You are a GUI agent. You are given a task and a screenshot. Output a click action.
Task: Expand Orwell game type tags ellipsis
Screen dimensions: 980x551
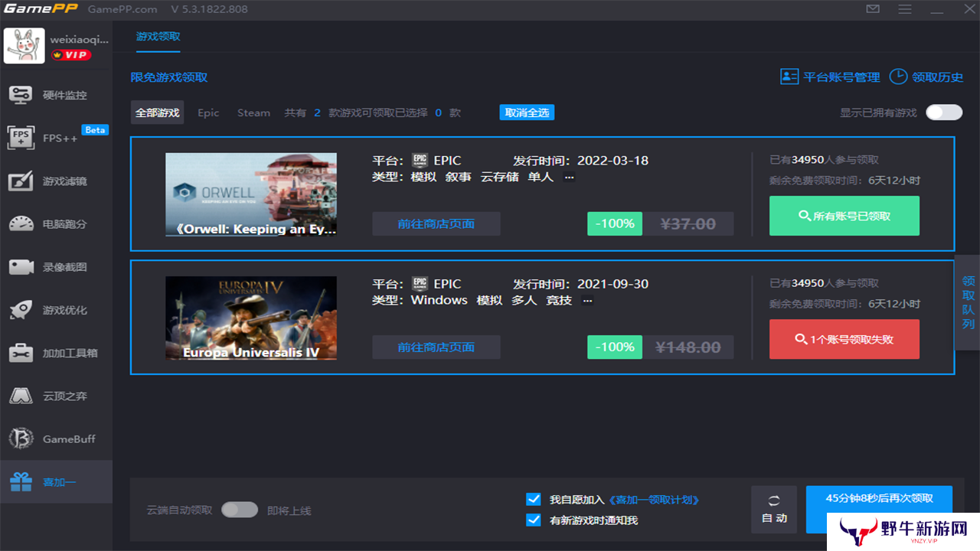569,177
